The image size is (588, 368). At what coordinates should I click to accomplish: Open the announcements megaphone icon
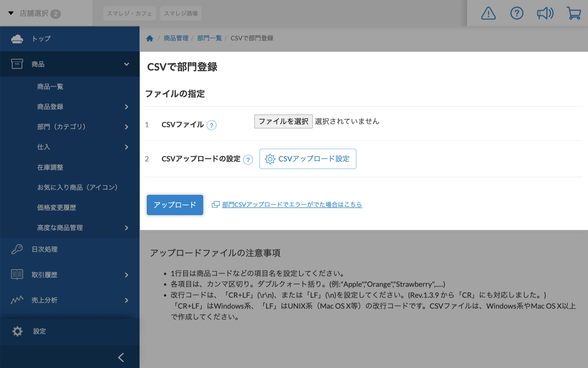pos(545,13)
